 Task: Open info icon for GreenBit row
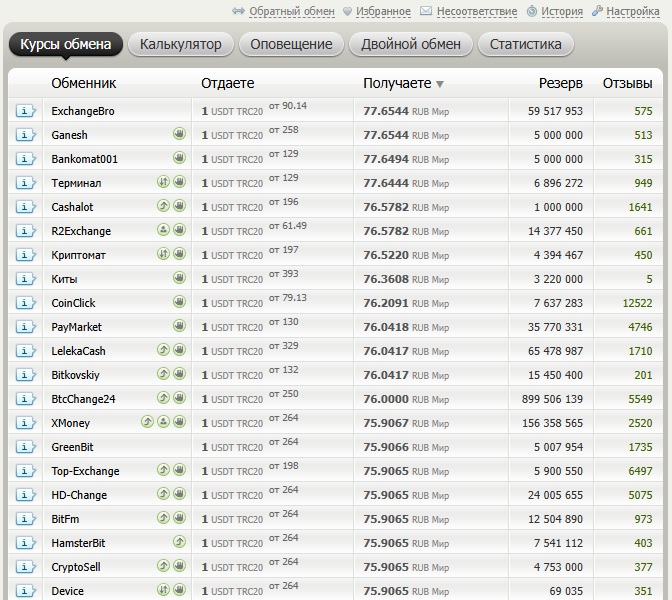[25, 447]
